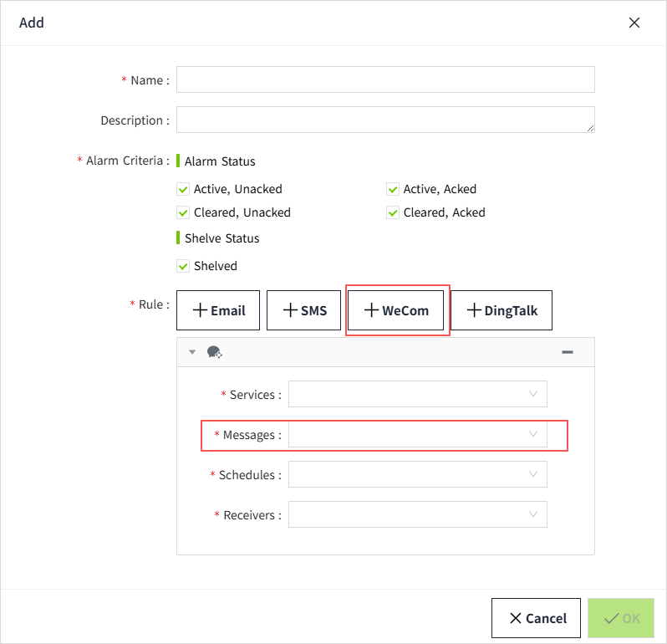The height and width of the screenshot is (644, 667).
Task: Click into the Description text area
Action: click(x=385, y=120)
